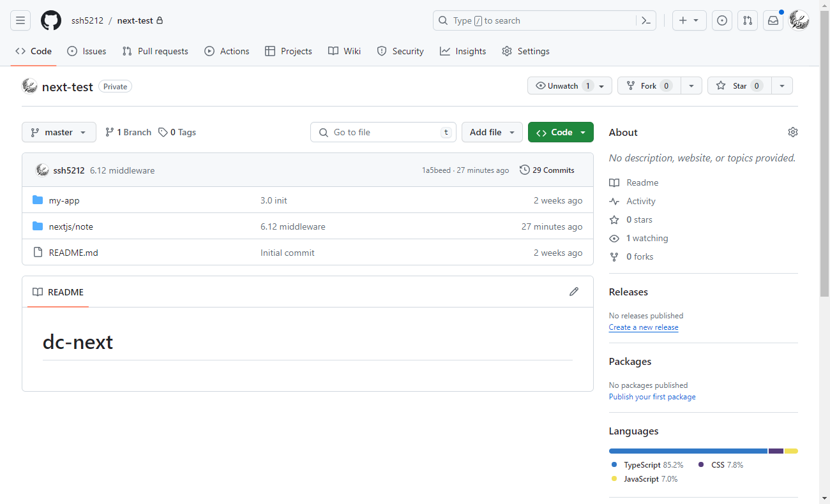Viewport: 830px width, 504px height.
Task: Open the command palette icon in search bar
Action: (x=645, y=20)
